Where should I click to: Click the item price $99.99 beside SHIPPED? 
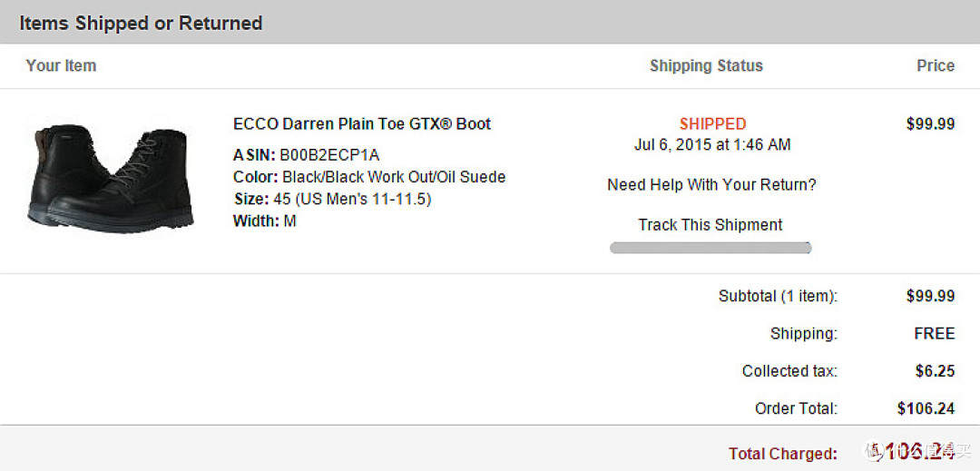point(930,124)
